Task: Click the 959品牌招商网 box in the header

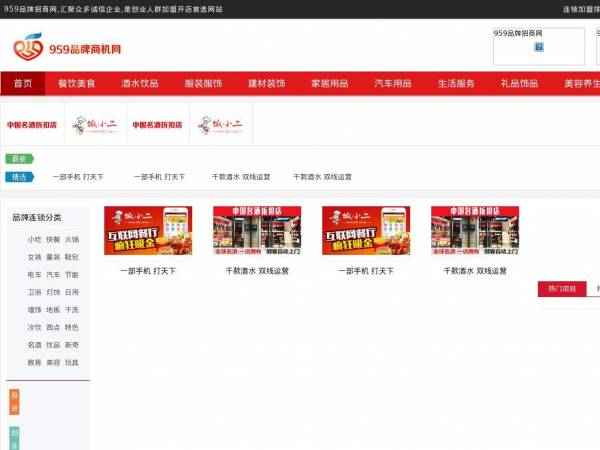Action: [x=539, y=46]
